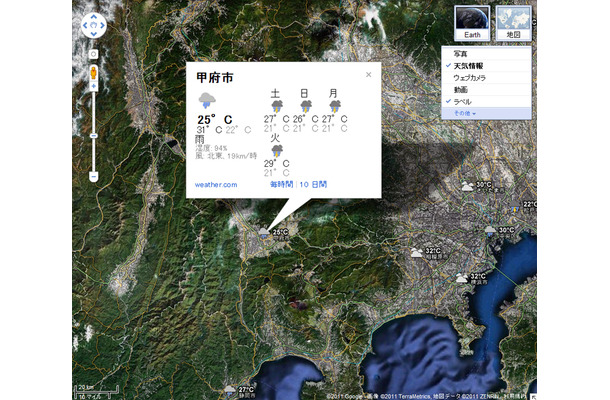Select the orange Street View pegman
The image size is (610, 400).
93,73
